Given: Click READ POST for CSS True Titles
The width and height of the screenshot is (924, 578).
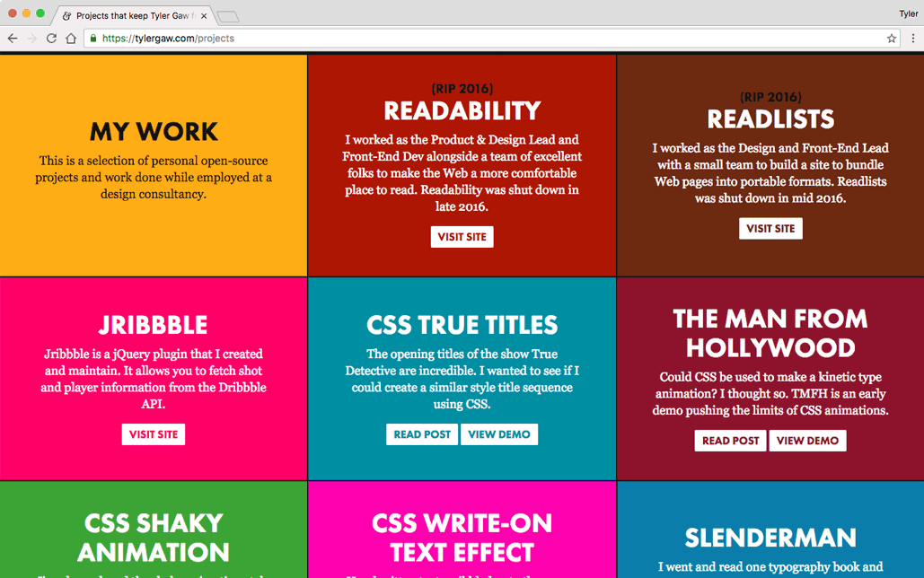Looking at the screenshot, I should tap(421, 433).
